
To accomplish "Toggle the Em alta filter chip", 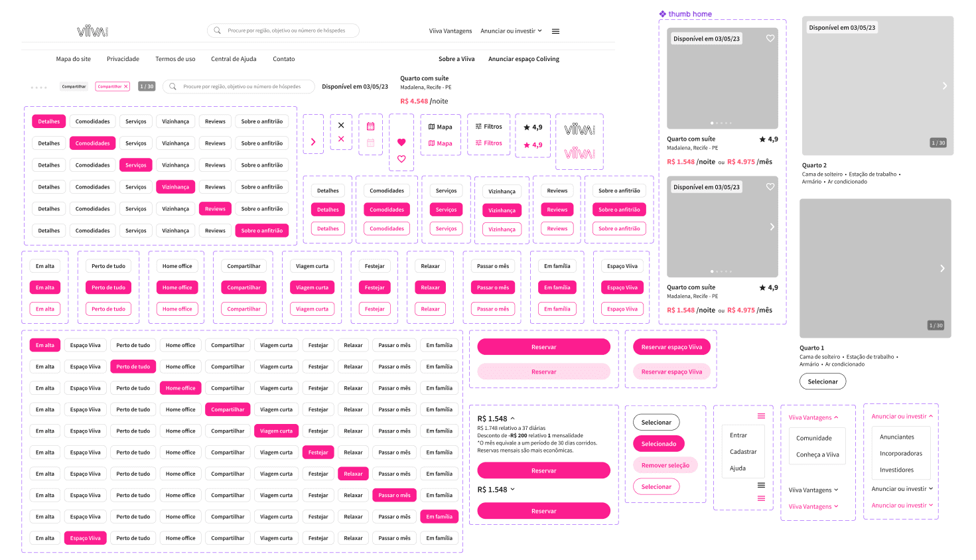I will pos(44,265).
